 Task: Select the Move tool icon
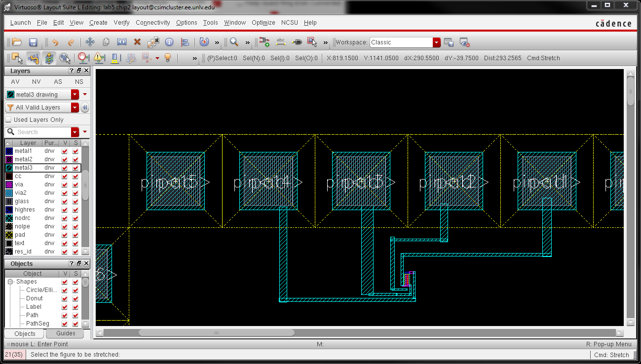click(90, 42)
